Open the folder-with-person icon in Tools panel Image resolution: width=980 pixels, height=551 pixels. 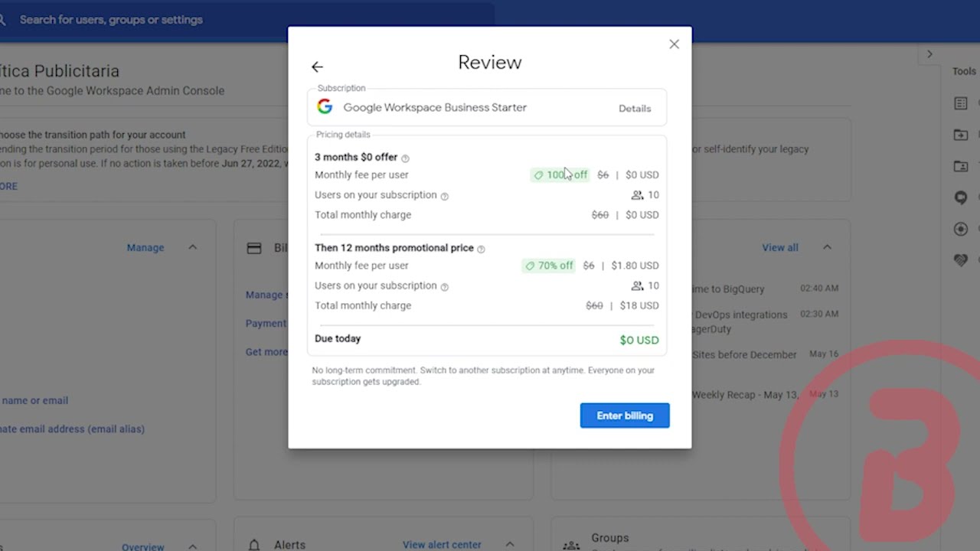click(x=961, y=166)
